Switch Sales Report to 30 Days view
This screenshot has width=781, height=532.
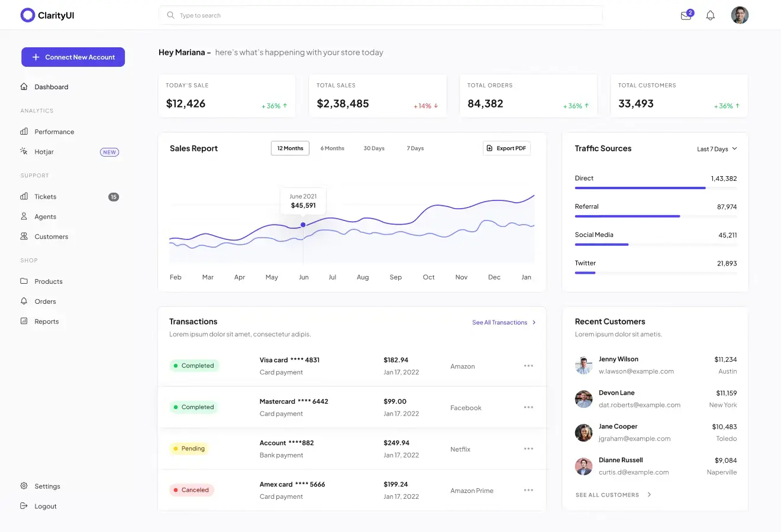tap(374, 148)
